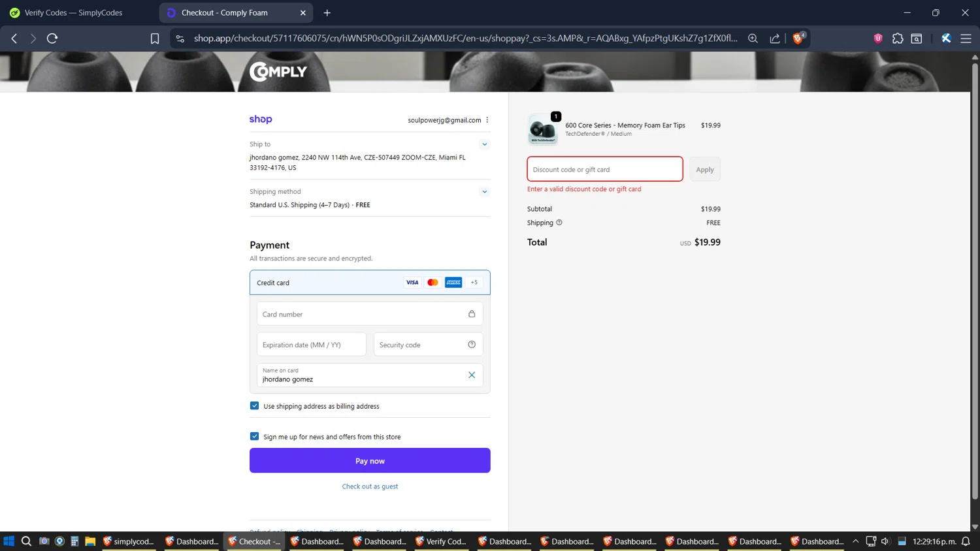The height and width of the screenshot is (551, 980).
Task: Click the ear tips product thumbnail
Action: (543, 129)
